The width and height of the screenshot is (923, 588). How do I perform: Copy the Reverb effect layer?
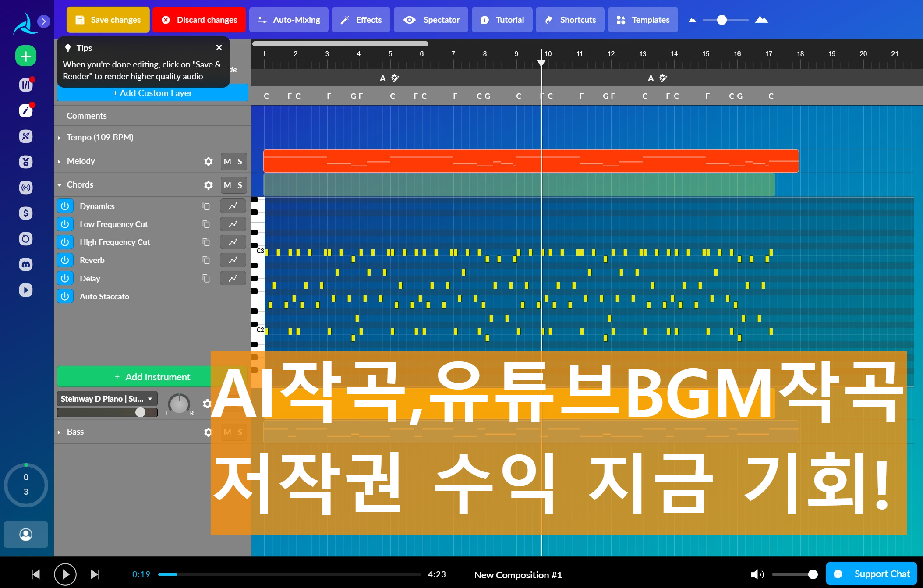pyautogui.click(x=206, y=260)
